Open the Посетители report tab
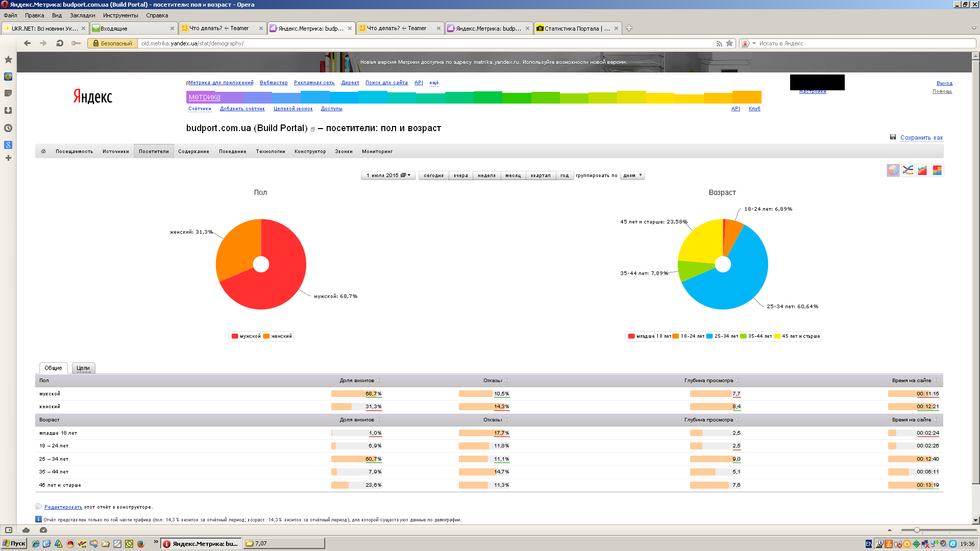The height and width of the screenshot is (551, 980). (154, 152)
